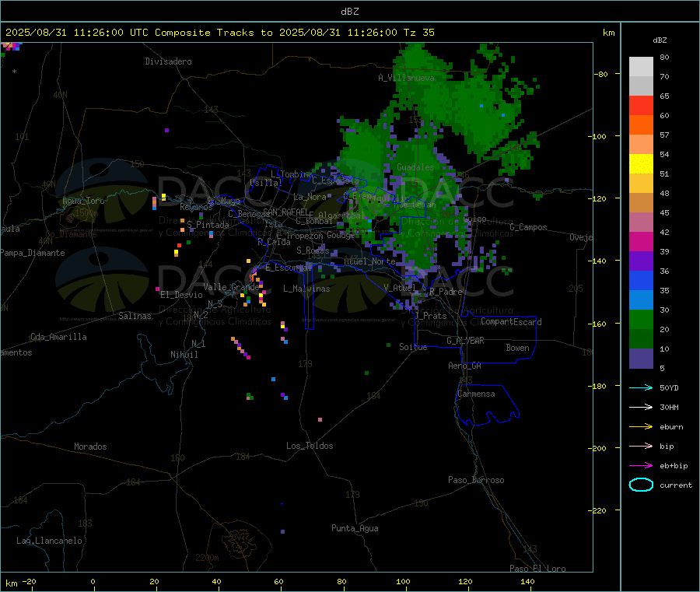
Task: Click the pink bip arrow icon
Action: coord(641,446)
